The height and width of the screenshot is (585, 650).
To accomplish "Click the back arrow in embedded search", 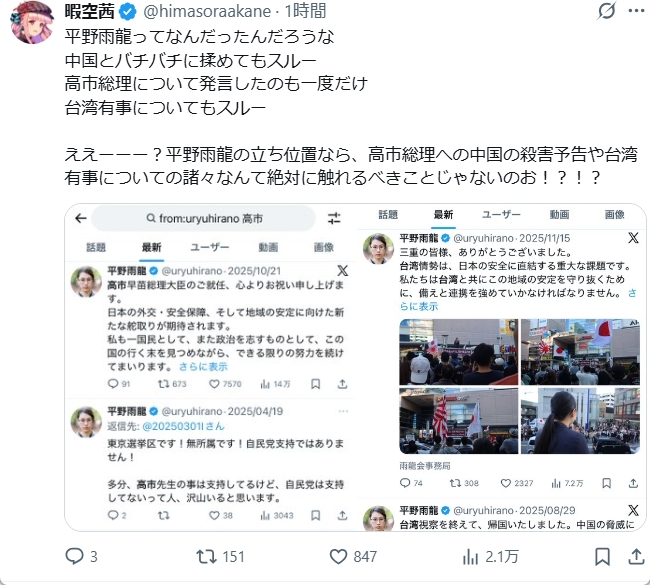I will pyautogui.click(x=81, y=218).
